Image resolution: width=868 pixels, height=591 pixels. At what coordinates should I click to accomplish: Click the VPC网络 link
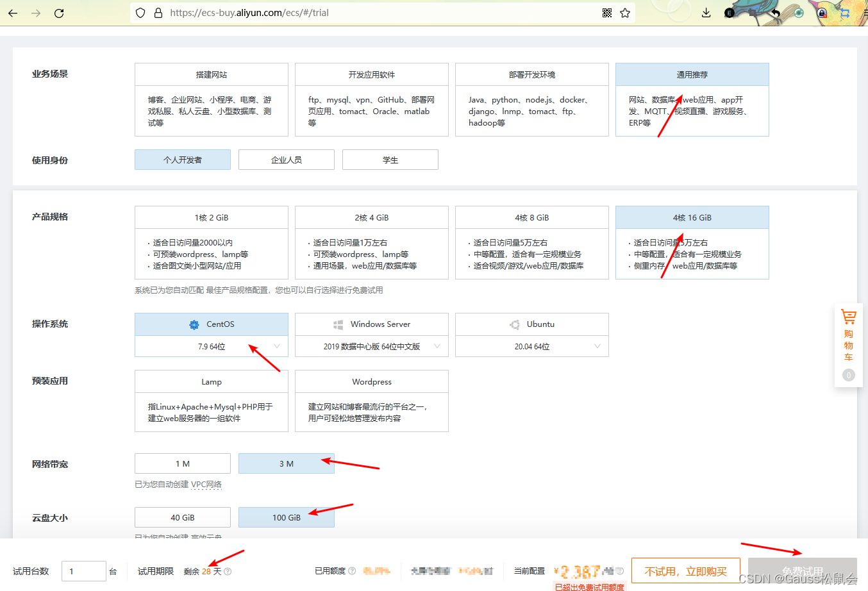point(206,485)
